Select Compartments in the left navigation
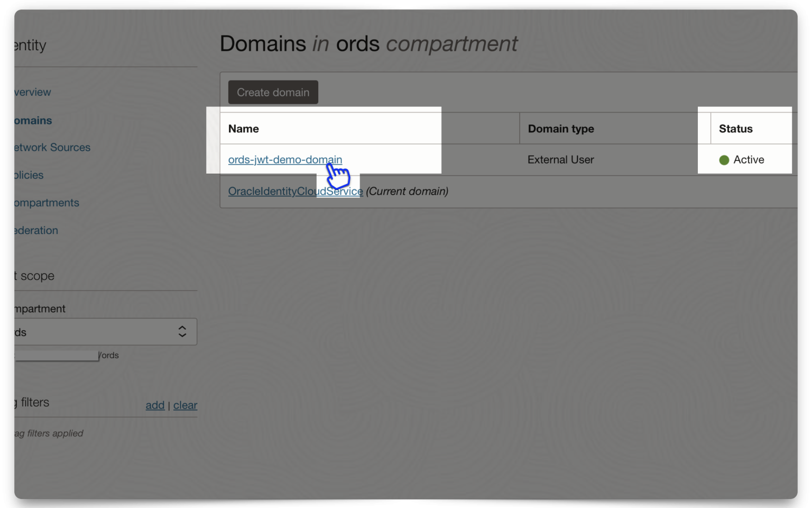Image resolution: width=812 pixels, height=508 pixels. (x=47, y=203)
